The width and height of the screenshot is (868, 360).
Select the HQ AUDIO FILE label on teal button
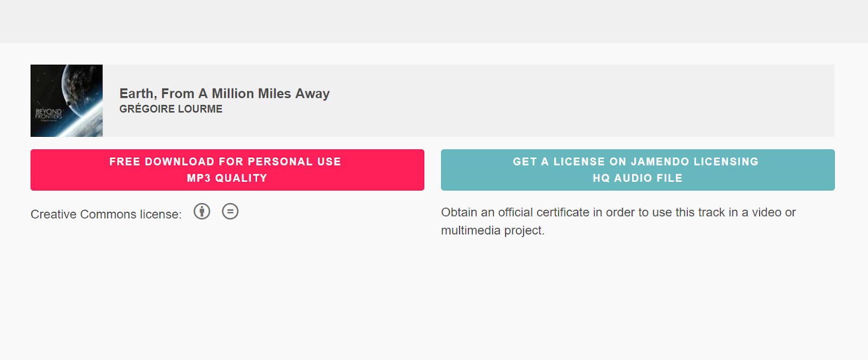(x=638, y=178)
